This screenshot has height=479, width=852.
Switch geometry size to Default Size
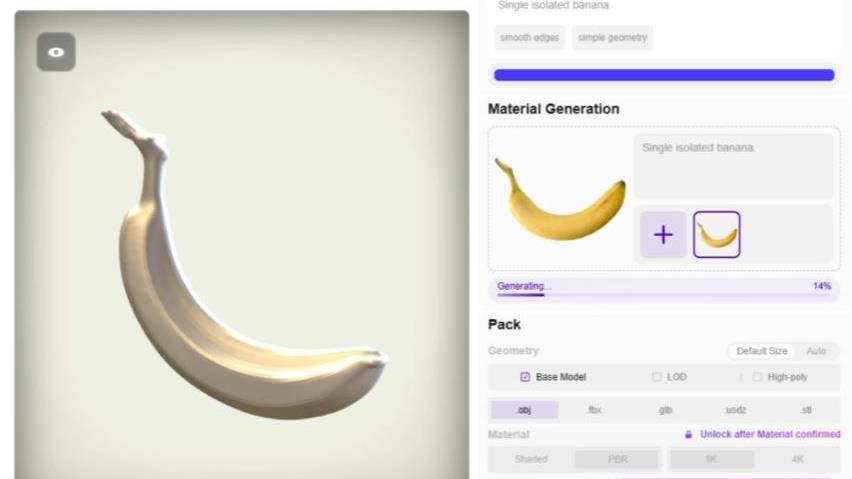click(761, 351)
